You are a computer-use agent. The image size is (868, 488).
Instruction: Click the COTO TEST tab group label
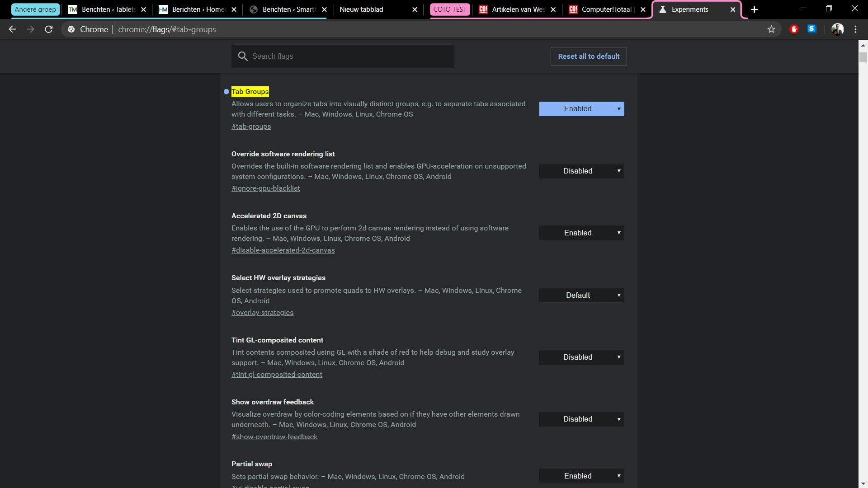[450, 9]
